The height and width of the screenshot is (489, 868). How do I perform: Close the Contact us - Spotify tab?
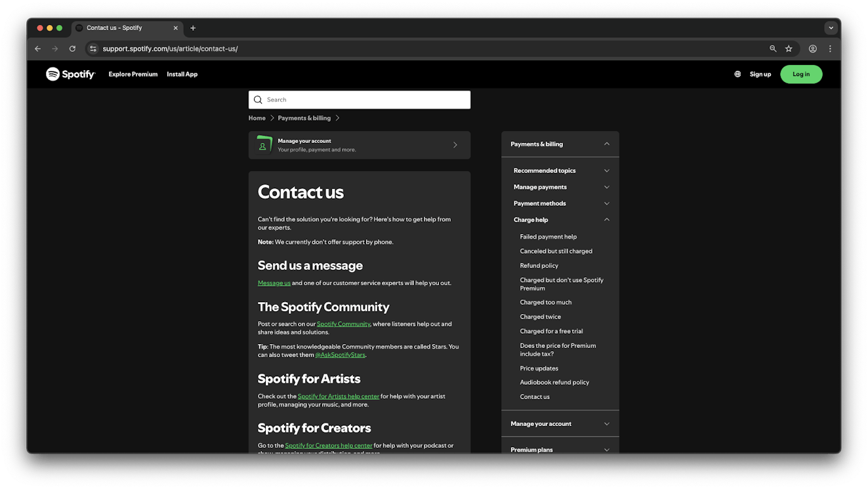pos(175,28)
